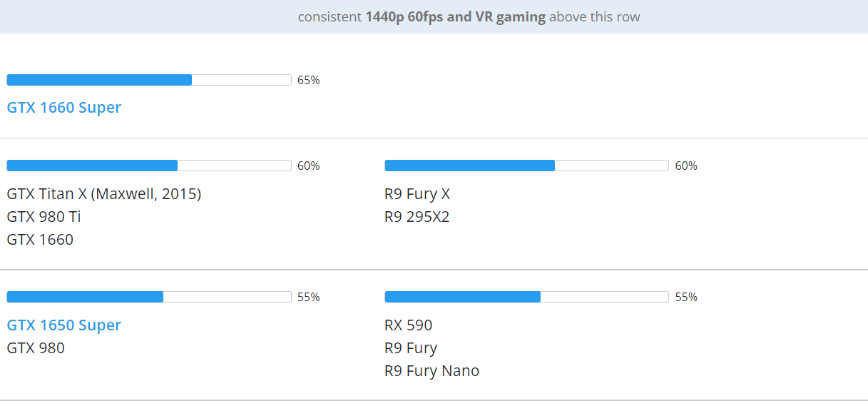Open the GTX 1660 Super link
This screenshot has width=868, height=401.
[64, 108]
